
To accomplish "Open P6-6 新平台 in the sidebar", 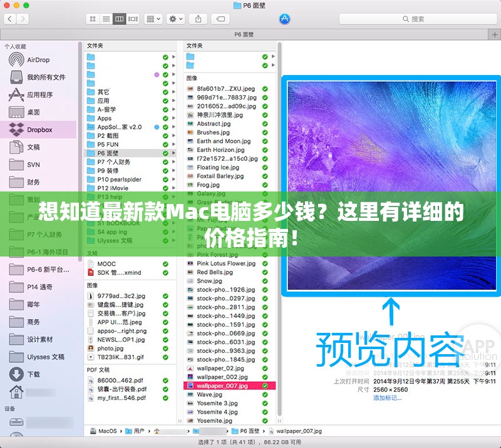I will coord(38,270).
